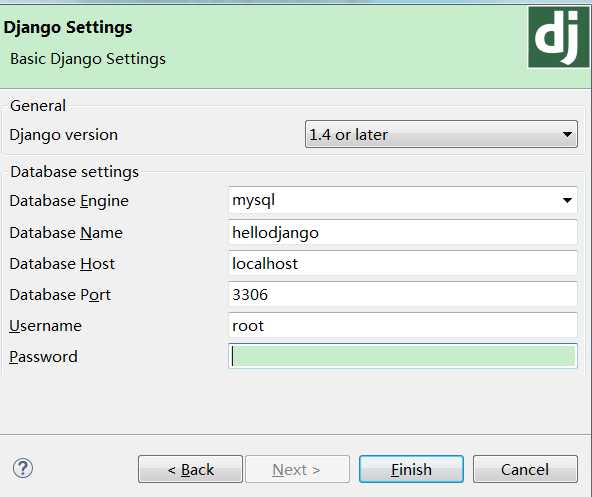Click the Django Settings title heading

tap(68, 28)
